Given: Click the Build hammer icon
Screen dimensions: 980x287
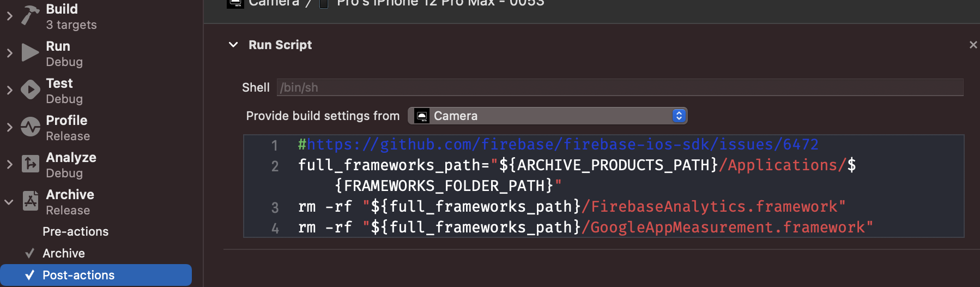Looking at the screenshot, I should (31, 15).
